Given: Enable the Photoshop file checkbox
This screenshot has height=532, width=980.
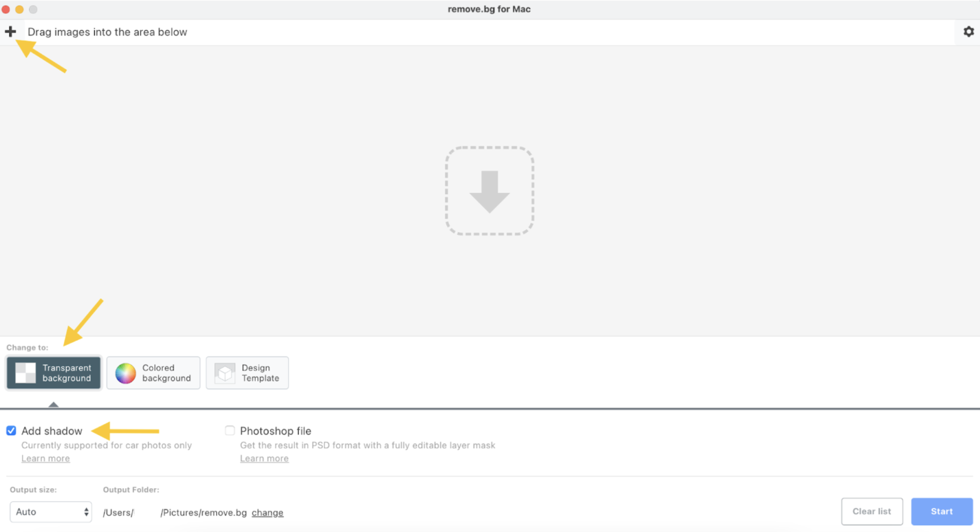Looking at the screenshot, I should tap(229, 430).
